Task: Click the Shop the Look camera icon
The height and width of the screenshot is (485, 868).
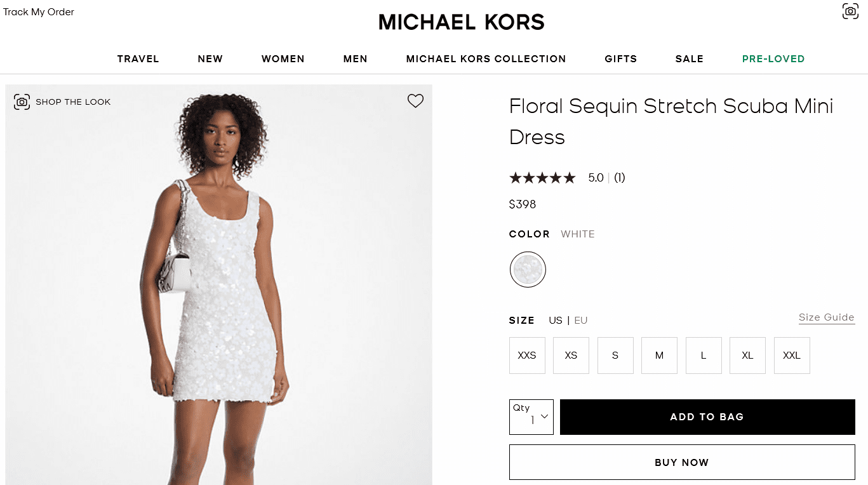Action: tap(22, 102)
